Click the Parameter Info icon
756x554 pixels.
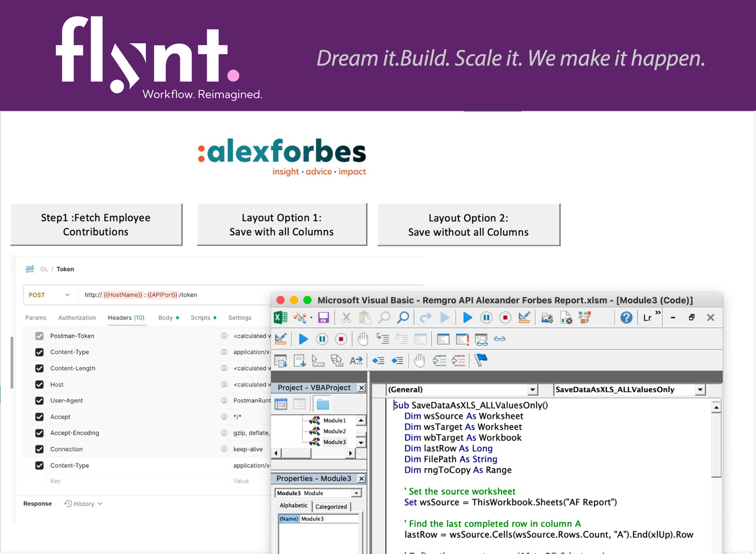pyautogui.click(x=337, y=360)
